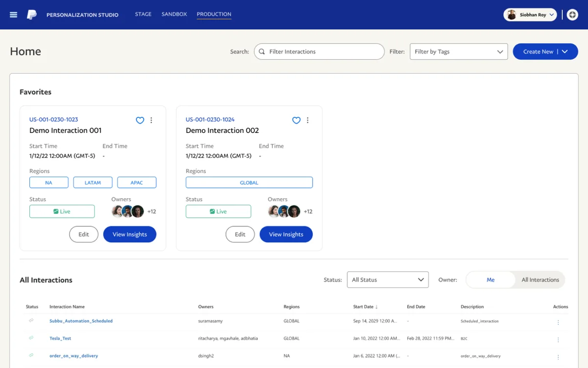Click the GLOBAL region tag

(249, 183)
